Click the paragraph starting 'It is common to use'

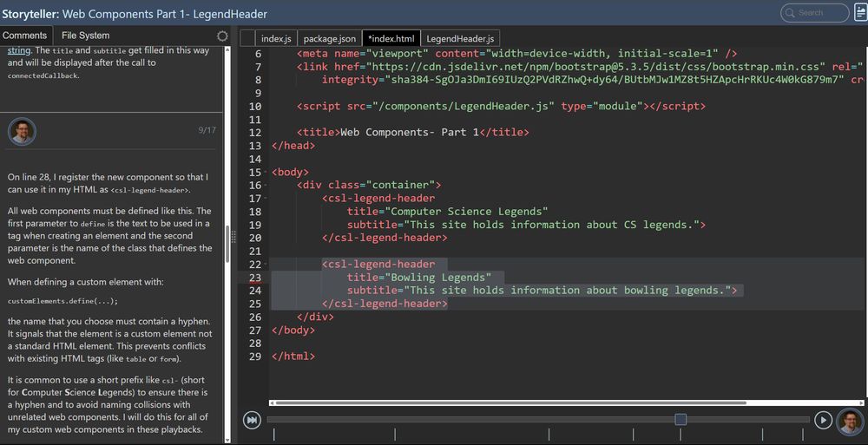108,404
